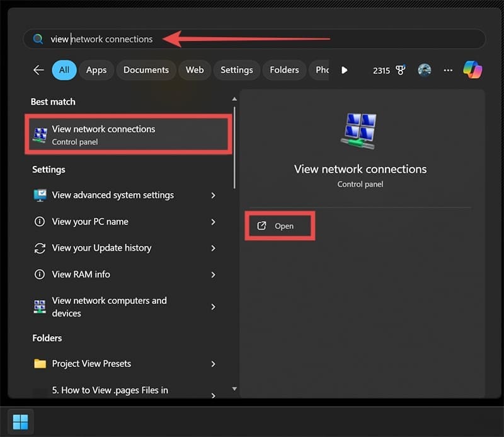Select the Settings filter tab
504x437 pixels.
coord(236,70)
